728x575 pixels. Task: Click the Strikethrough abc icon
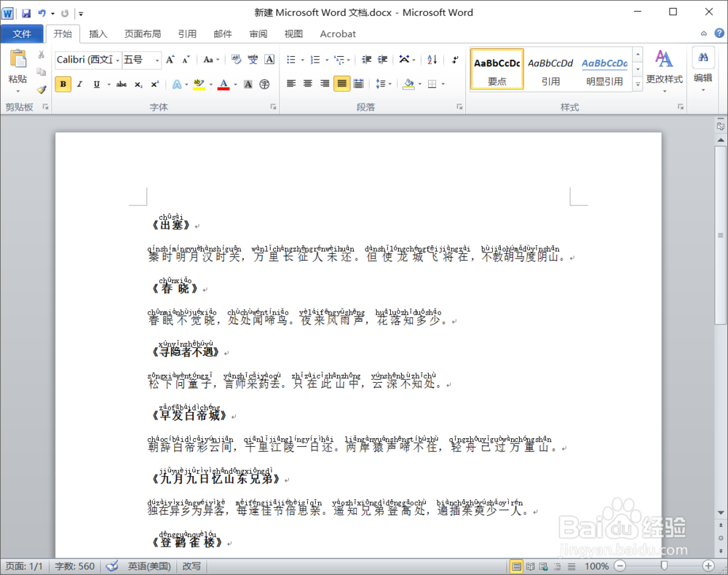click(122, 84)
